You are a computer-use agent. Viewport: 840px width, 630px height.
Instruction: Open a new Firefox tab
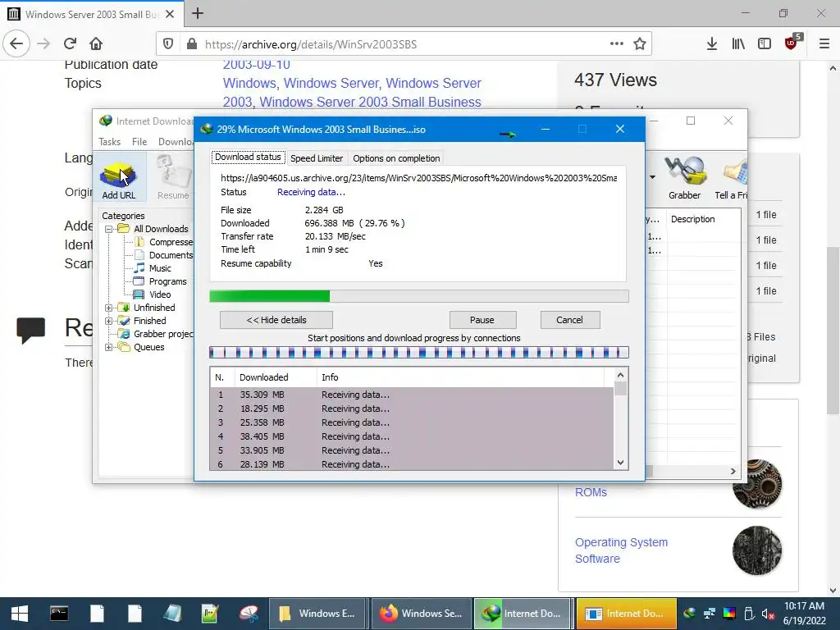pyautogui.click(x=198, y=13)
